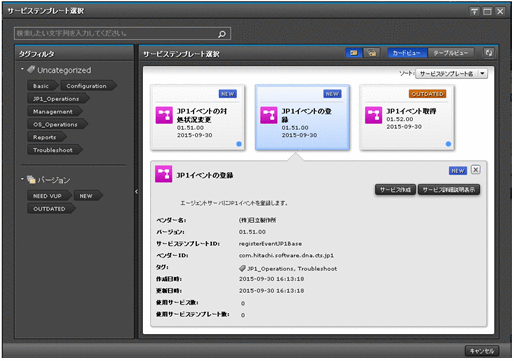Click NEW badge on JP1イベントの登録 card
Screen dimensions: 514x361
[x=332, y=94]
